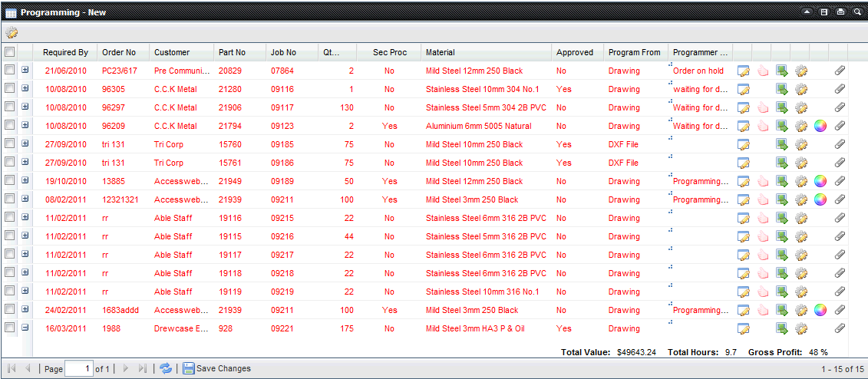
Task: Click the gear icon in top toolbar
Action: tap(12, 33)
